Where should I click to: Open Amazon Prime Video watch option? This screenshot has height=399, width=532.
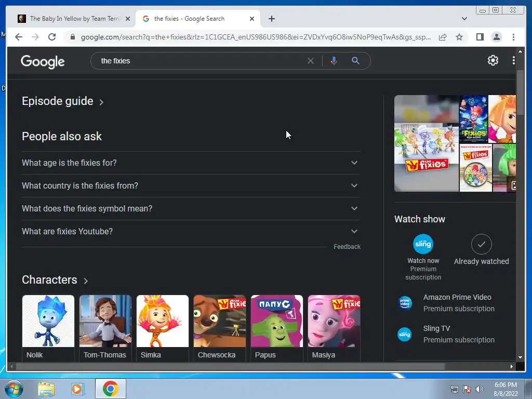coord(446,303)
